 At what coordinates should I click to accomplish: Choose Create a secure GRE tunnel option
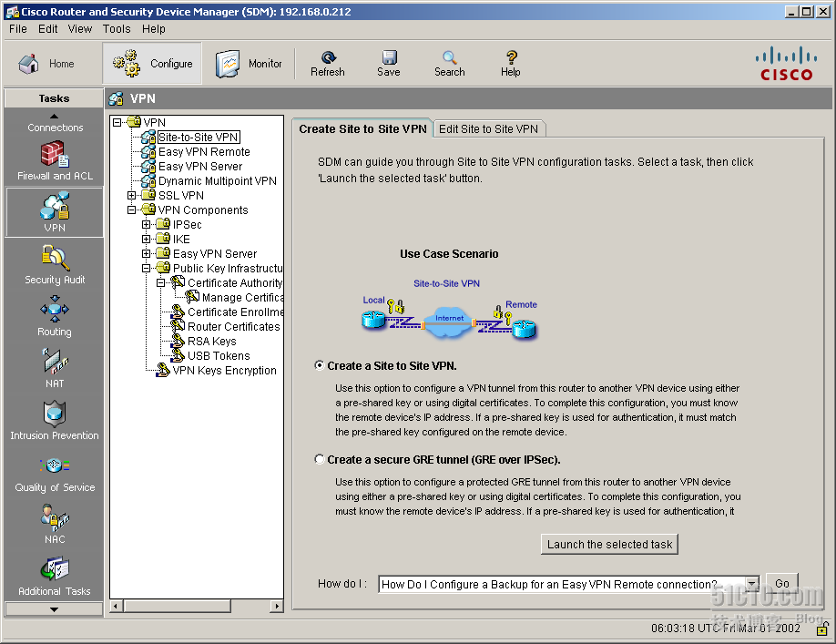[x=320, y=459]
